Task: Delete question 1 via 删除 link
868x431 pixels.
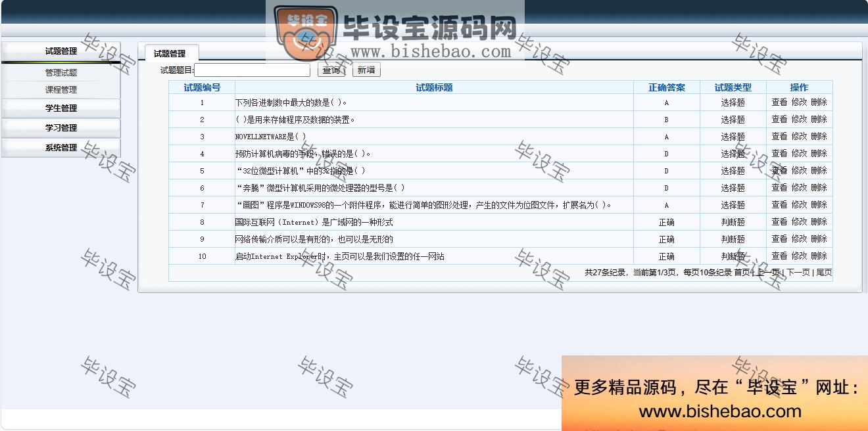Action: click(x=819, y=102)
